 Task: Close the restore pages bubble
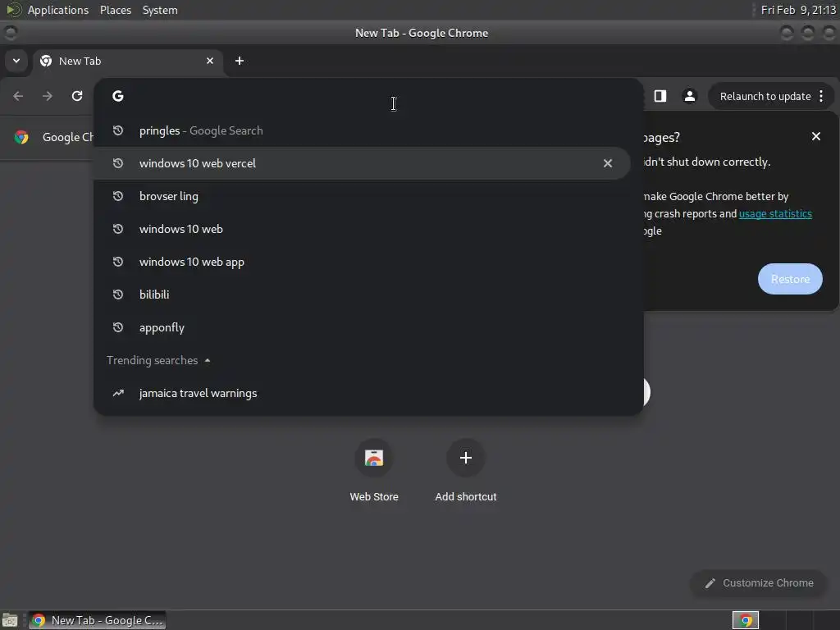[x=816, y=137]
